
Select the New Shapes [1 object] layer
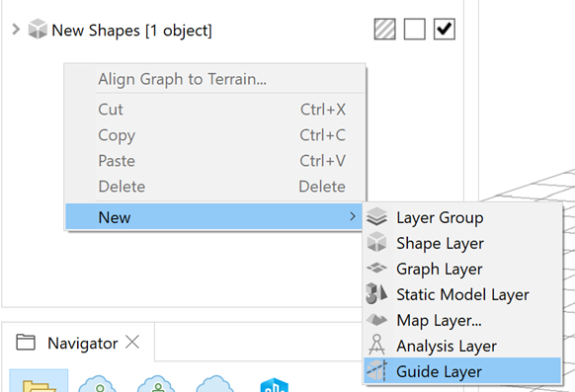(x=131, y=31)
